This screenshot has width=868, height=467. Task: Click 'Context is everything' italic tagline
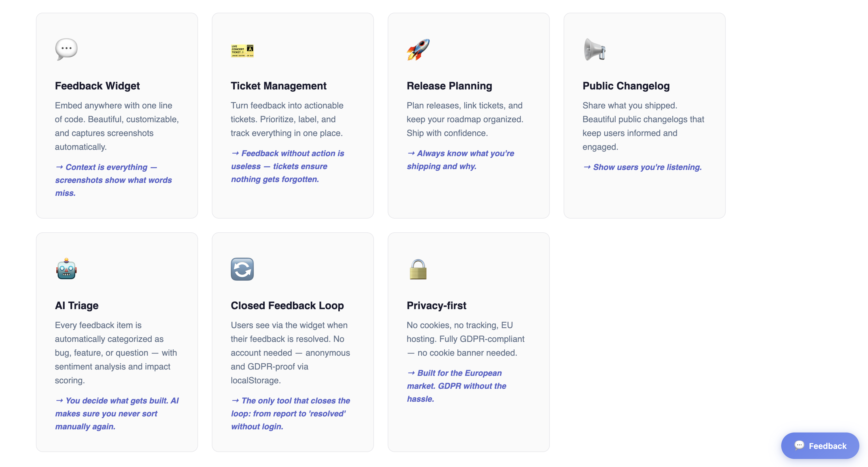pyautogui.click(x=113, y=180)
